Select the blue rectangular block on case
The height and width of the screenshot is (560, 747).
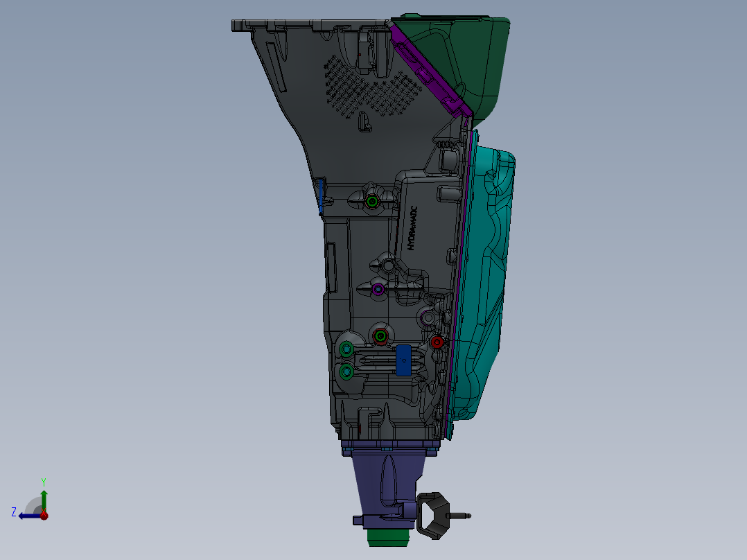(403, 360)
